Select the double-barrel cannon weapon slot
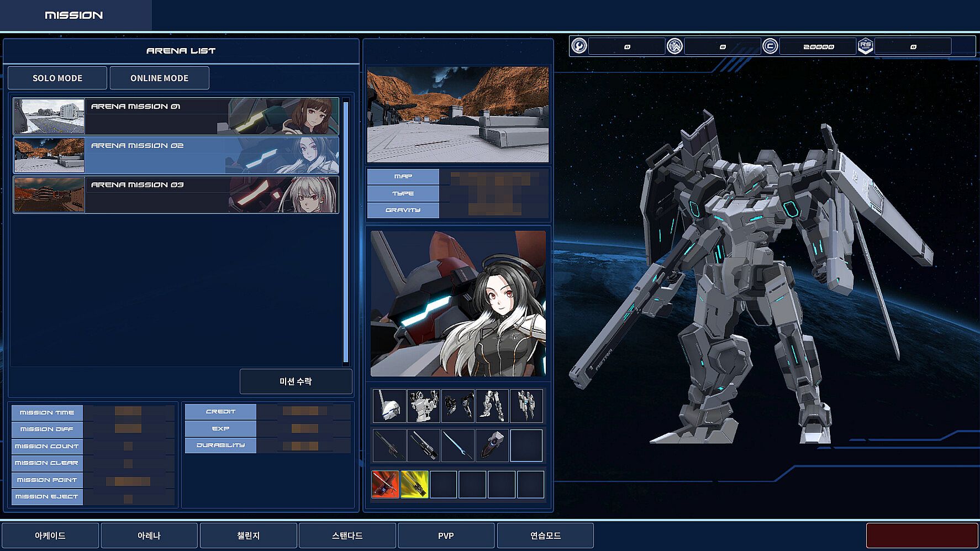This screenshot has height=551, width=980. 424,445
